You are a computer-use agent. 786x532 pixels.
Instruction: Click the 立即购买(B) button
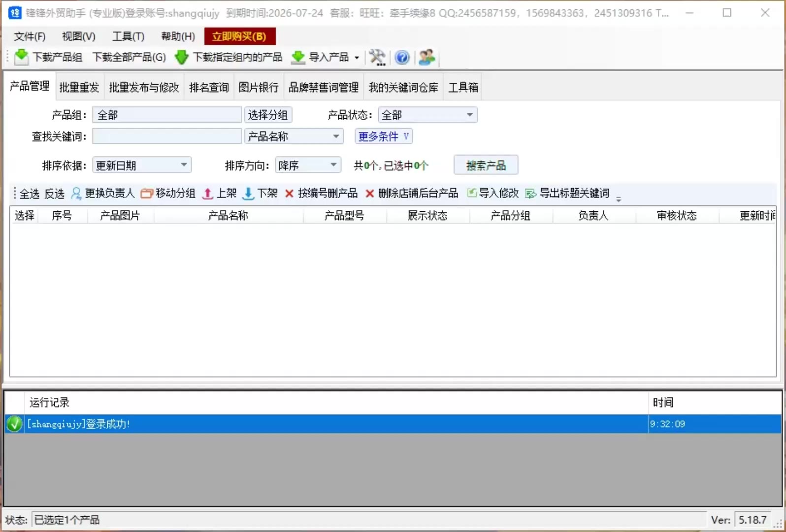tap(239, 36)
